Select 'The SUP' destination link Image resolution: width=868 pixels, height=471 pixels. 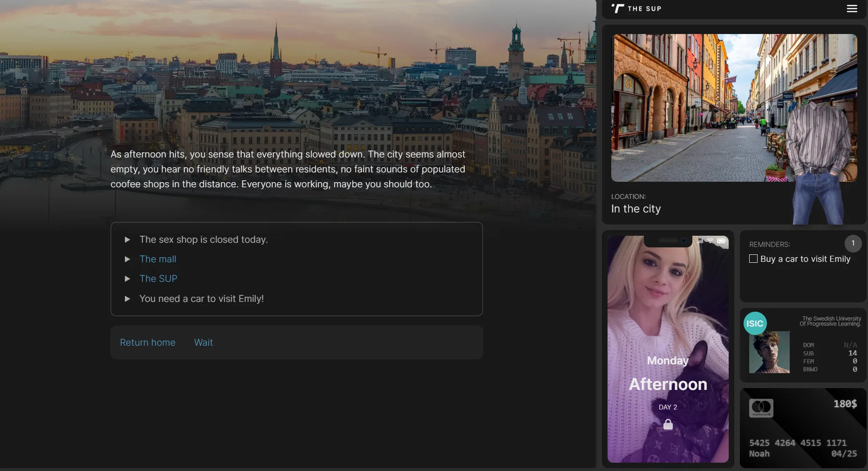pyautogui.click(x=158, y=278)
